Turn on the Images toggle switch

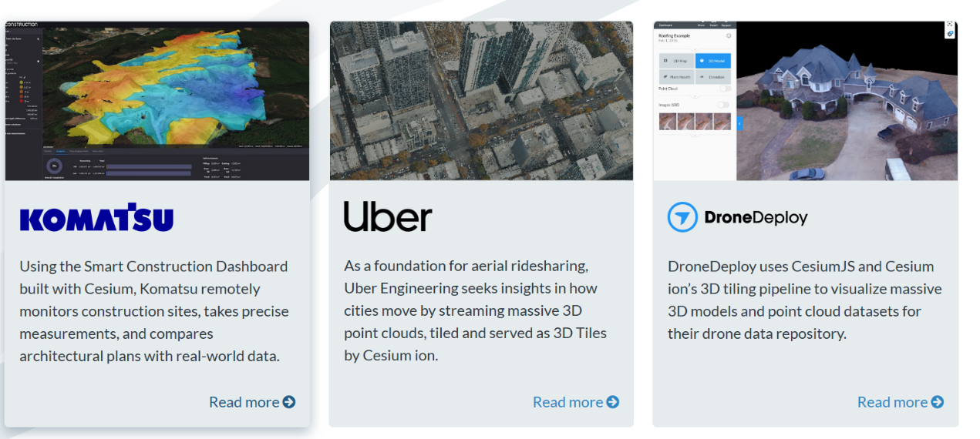724,105
